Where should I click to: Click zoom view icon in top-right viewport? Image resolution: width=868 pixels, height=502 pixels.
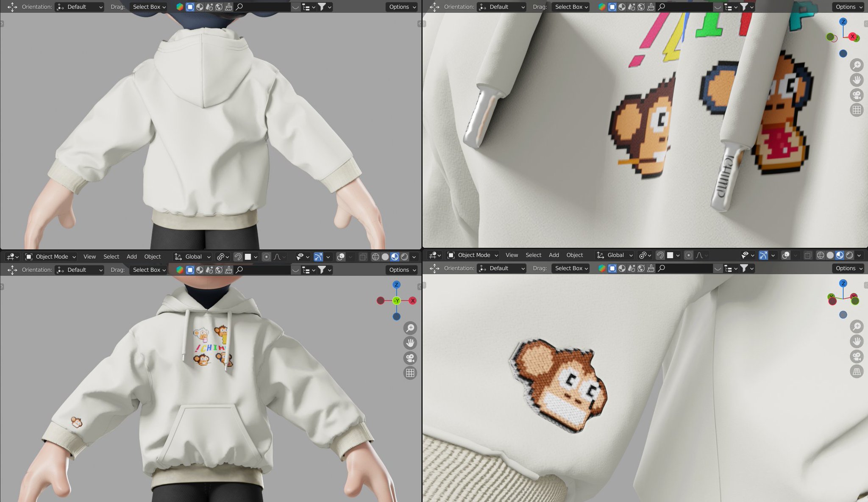[x=857, y=65]
